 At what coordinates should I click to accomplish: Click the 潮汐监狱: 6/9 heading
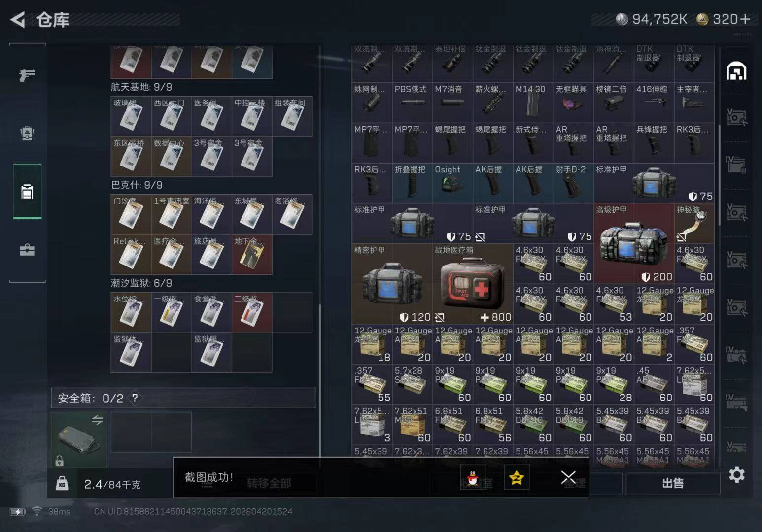tap(141, 283)
